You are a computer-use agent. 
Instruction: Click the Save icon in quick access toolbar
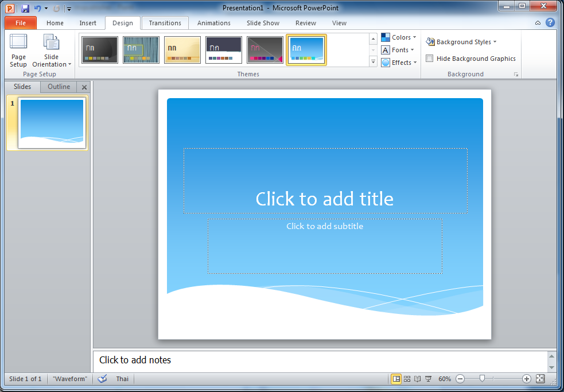tap(25, 9)
